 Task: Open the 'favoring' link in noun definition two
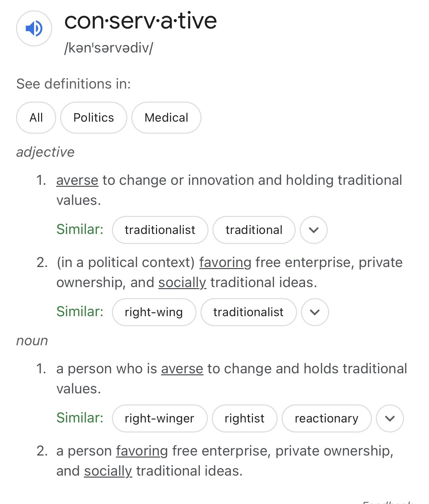click(x=142, y=451)
